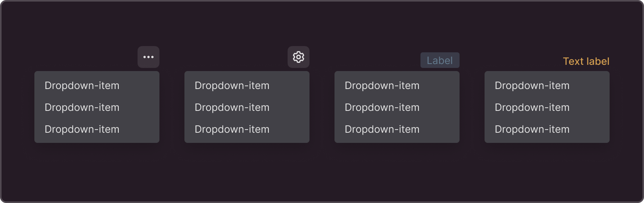The height and width of the screenshot is (203, 644).
Task: Choose bottom Dropdown-item under the gear icon
Action: pyautogui.click(x=247, y=129)
